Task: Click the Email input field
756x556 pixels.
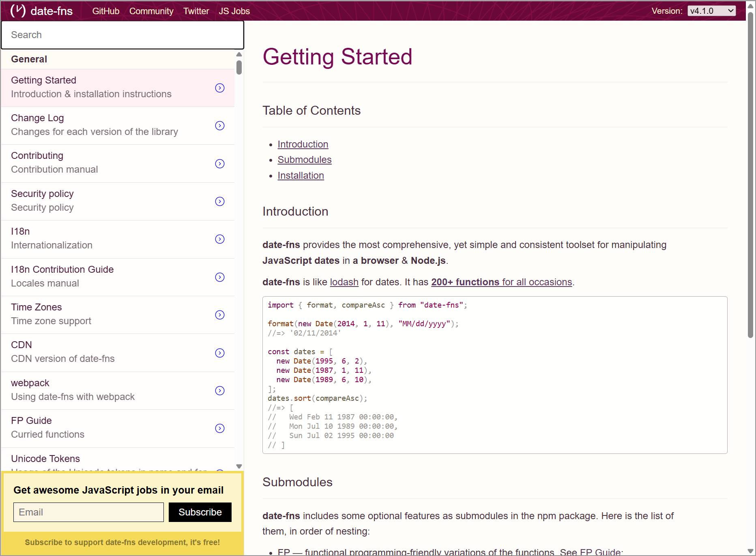Action: (x=88, y=512)
